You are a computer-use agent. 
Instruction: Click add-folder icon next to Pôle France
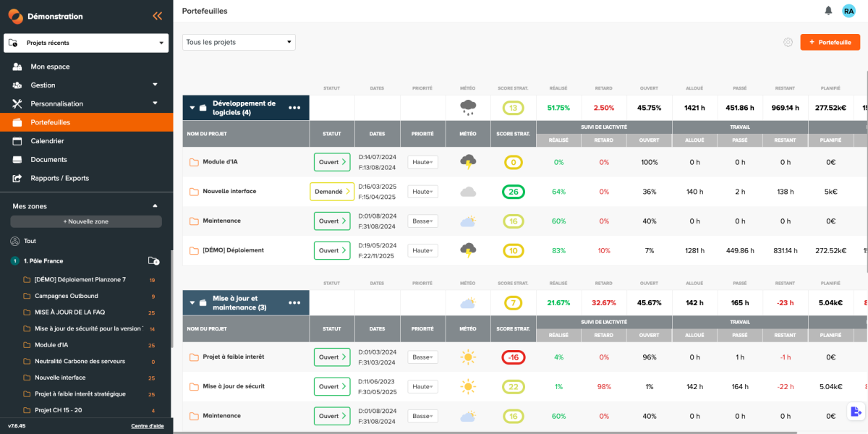pyautogui.click(x=153, y=260)
